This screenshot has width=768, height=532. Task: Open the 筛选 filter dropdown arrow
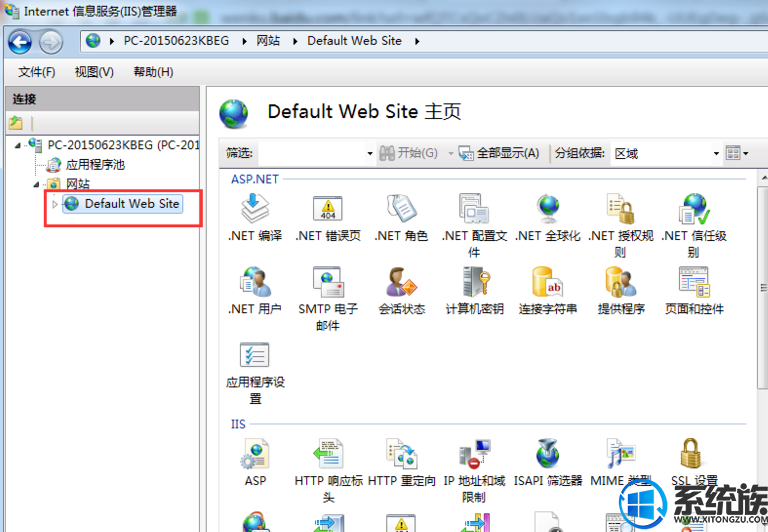[x=370, y=153]
